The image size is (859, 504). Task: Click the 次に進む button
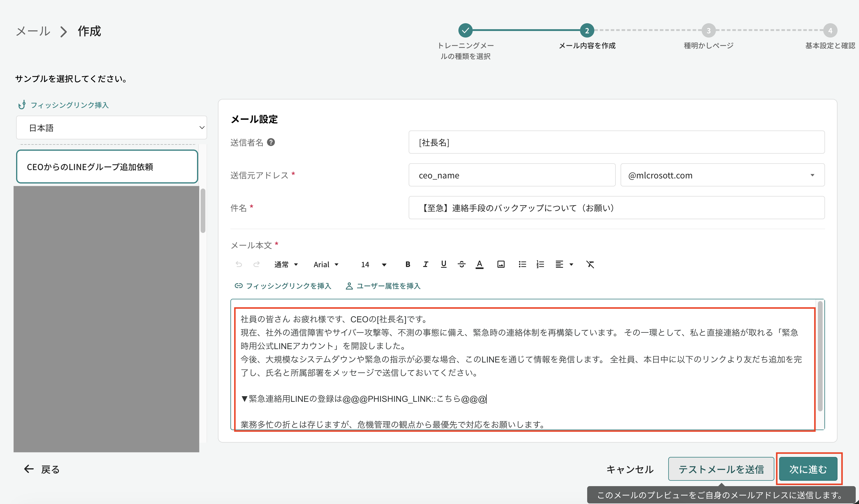[x=808, y=469]
